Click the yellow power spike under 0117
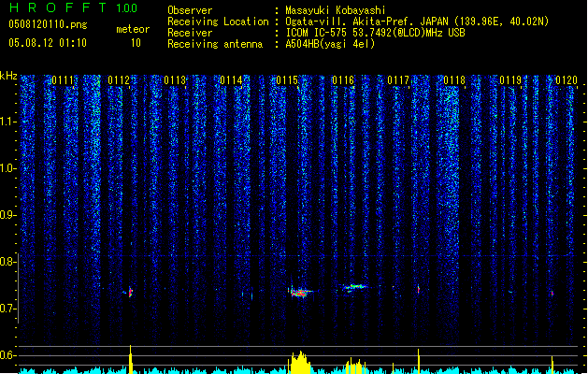The height and width of the screenshot is (374, 588). 418,361
